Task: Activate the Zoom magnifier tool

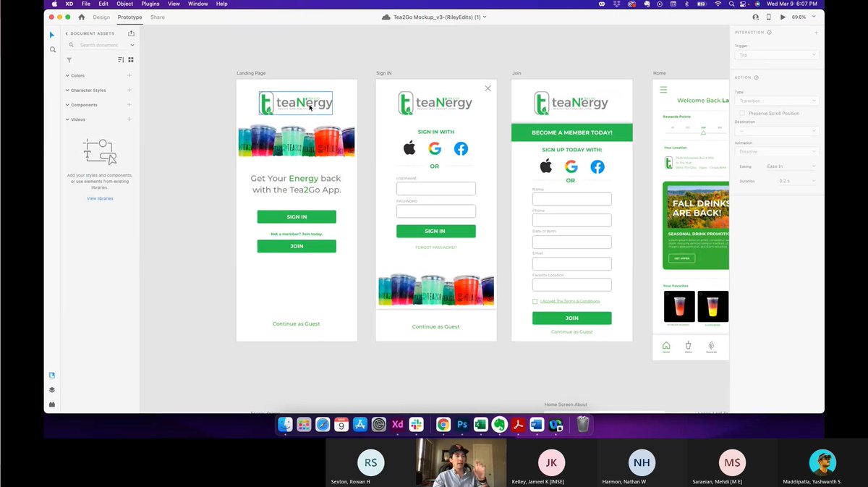Action: [x=52, y=50]
